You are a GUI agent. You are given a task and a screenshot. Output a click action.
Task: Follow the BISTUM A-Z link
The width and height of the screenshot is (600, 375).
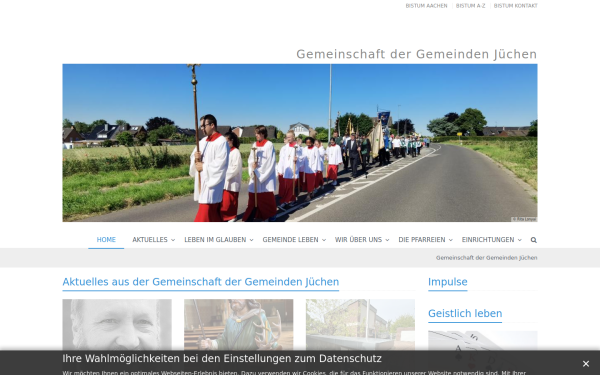470,6
